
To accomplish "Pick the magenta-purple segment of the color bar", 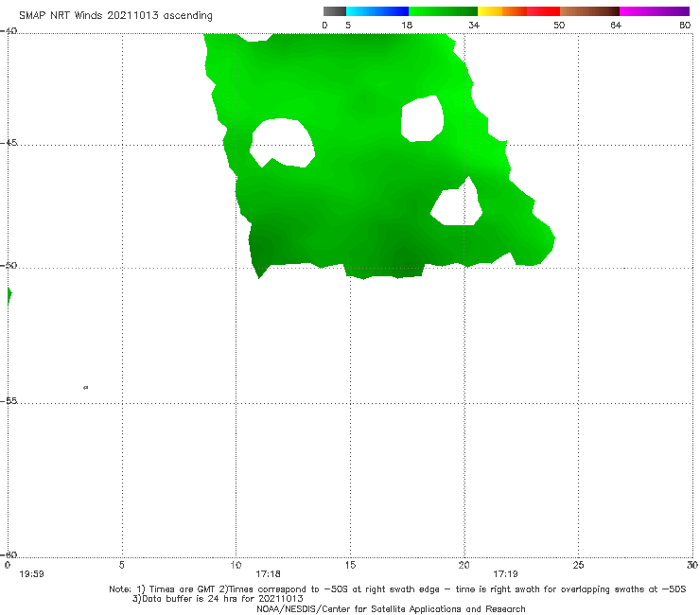I will pyautogui.click(x=655, y=11).
